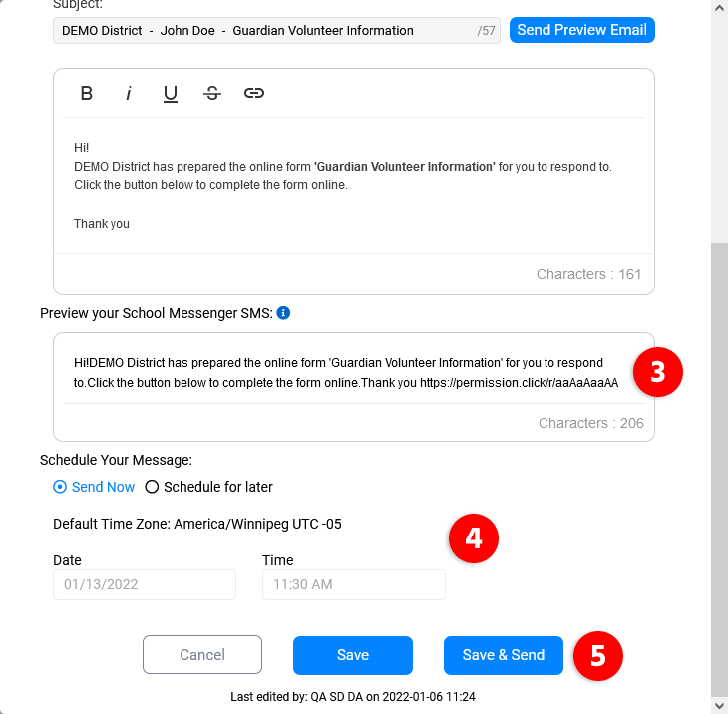Click the red step 4 marker
Viewport: 728px width, 714px height.
(x=474, y=538)
